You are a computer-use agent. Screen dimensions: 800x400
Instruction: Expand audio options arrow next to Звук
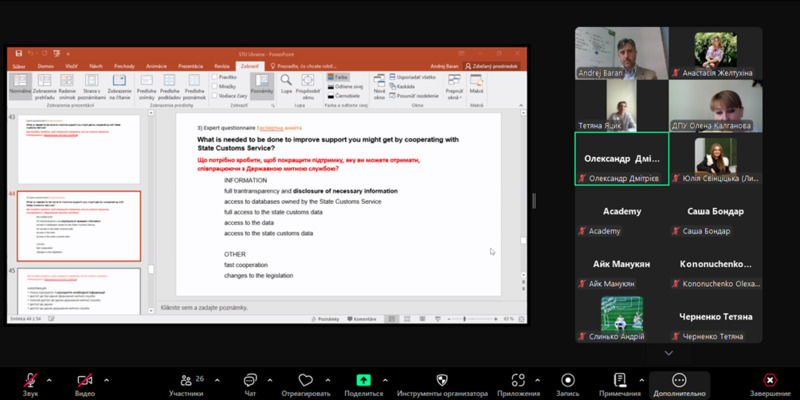click(x=49, y=380)
